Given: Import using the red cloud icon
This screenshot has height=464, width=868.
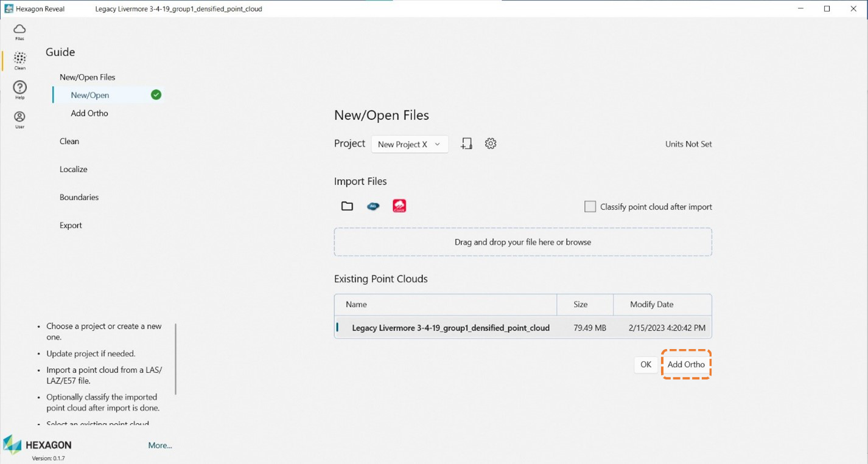Looking at the screenshot, I should point(399,206).
